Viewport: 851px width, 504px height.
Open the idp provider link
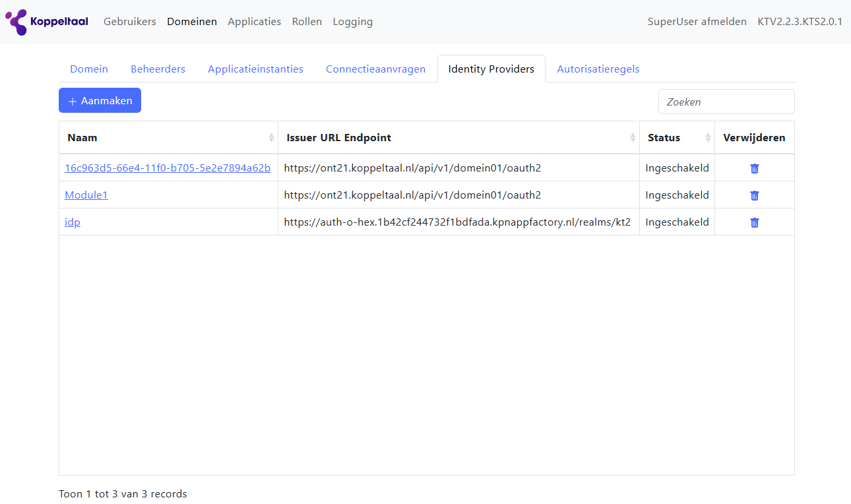73,222
